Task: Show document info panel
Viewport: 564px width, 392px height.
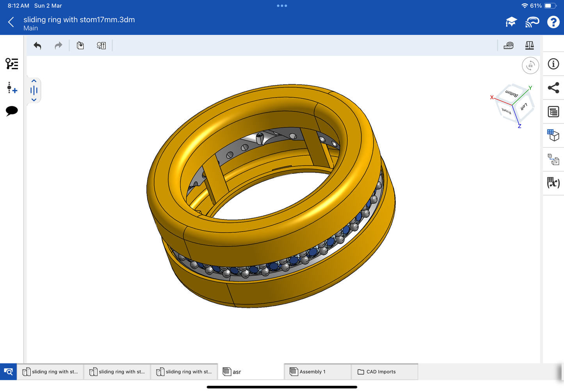Action: click(553, 64)
